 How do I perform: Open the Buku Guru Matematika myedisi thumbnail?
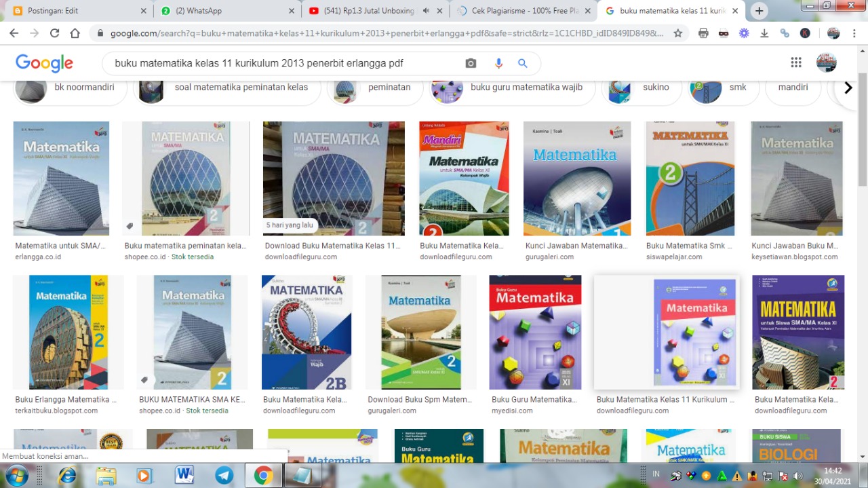pos(535,332)
